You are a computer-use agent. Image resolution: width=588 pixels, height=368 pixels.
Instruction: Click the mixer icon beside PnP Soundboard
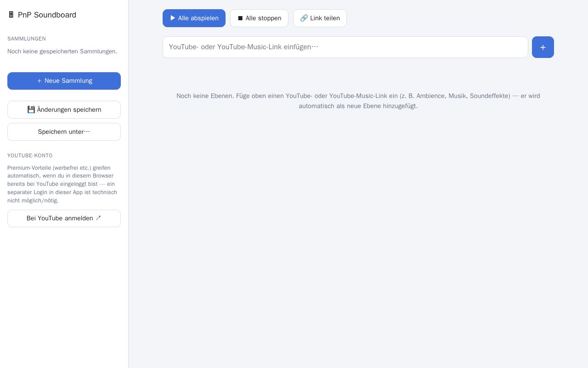click(11, 15)
